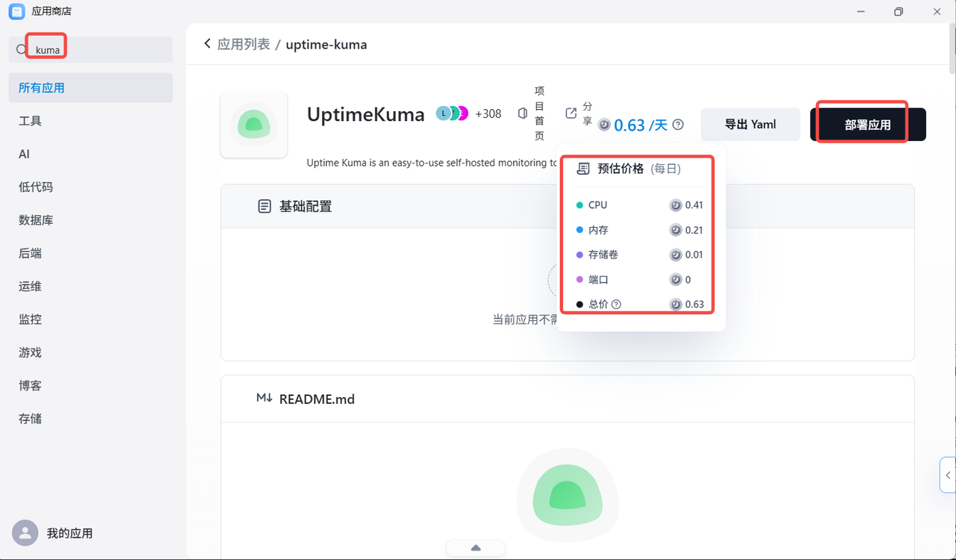The height and width of the screenshot is (560, 956).
Task: Select 所有应用 category
Action: (x=90, y=87)
